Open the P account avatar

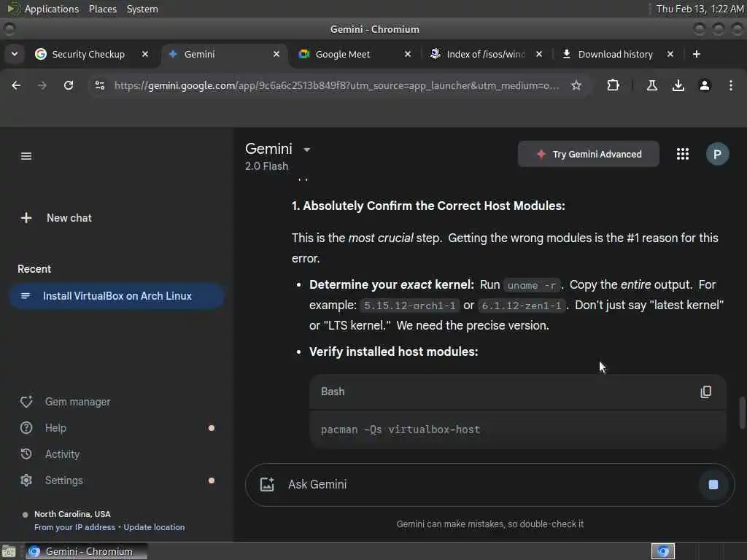point(717,154)
